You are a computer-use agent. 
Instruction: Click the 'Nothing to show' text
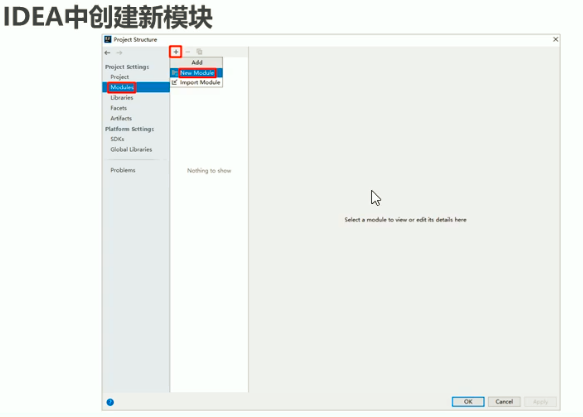click(x=209, y=171)
